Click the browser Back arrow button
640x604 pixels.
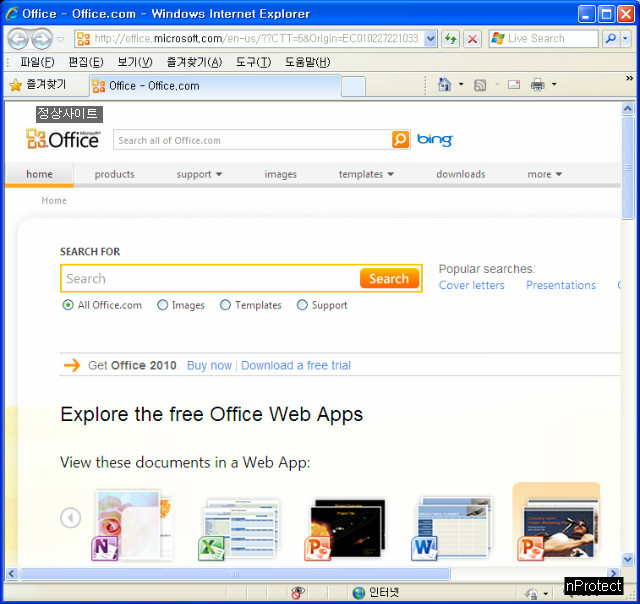[x=18, y=39]
